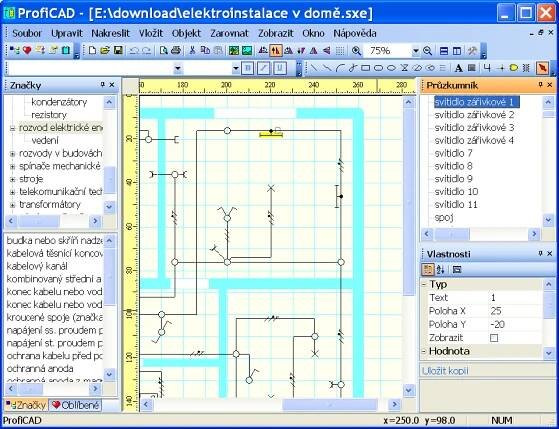This screenshot has height=429, width=559.
Task: Open the Nakreslit menu
Action: pyautogui.click(x=111, y=33)
